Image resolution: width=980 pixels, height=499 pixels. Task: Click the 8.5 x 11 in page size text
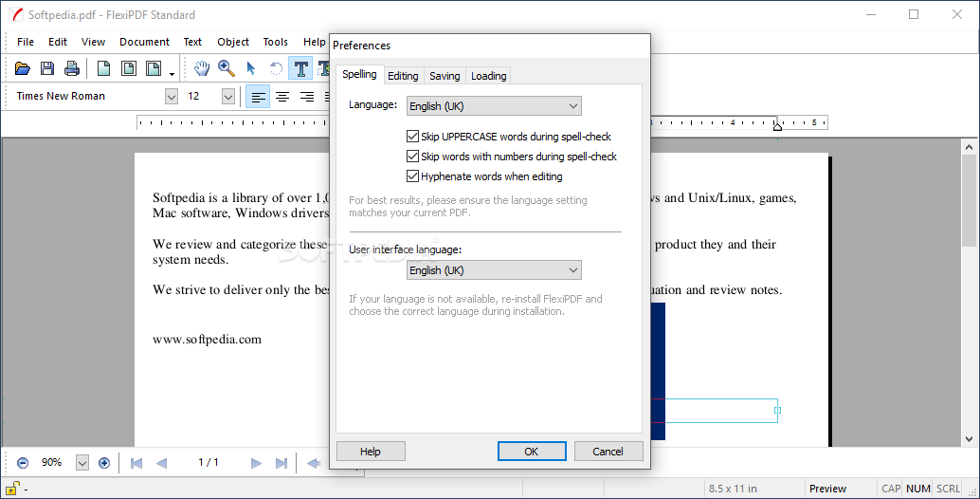point(733,489)
